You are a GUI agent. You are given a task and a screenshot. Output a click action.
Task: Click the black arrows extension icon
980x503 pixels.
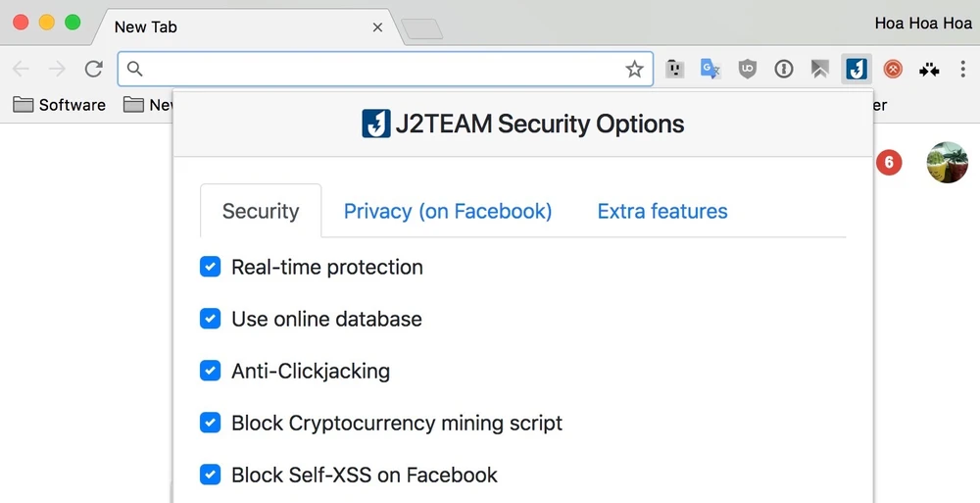coord(929,69)
